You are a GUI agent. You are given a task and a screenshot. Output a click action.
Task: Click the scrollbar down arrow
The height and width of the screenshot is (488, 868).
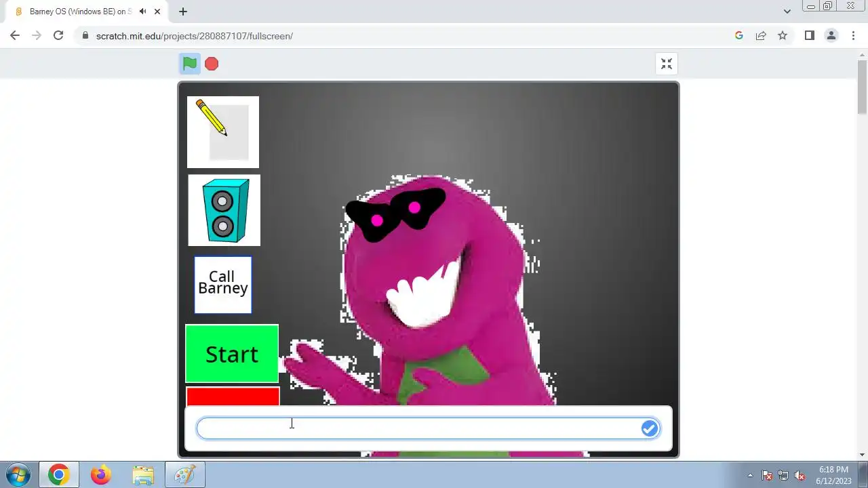862,454
